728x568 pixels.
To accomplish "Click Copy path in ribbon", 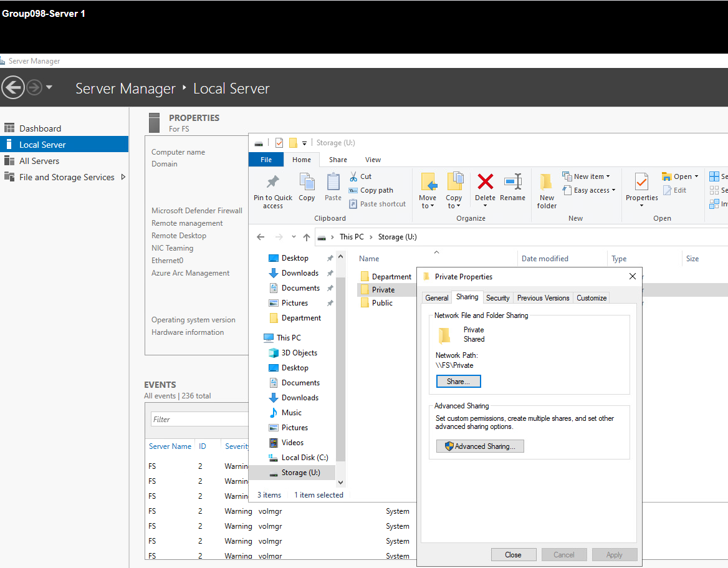I will pos(371,190).
